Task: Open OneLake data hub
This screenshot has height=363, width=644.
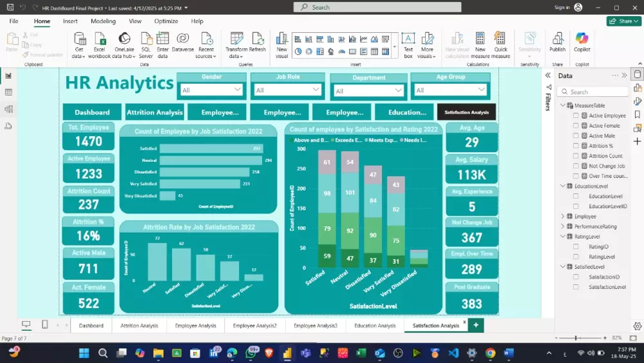Action: tap(124, 45)
